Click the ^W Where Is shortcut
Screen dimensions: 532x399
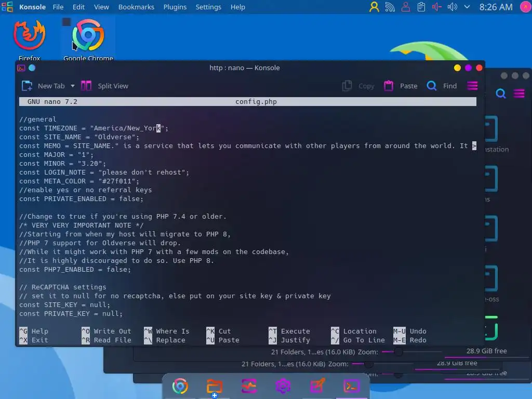click(x=167, y=331)
